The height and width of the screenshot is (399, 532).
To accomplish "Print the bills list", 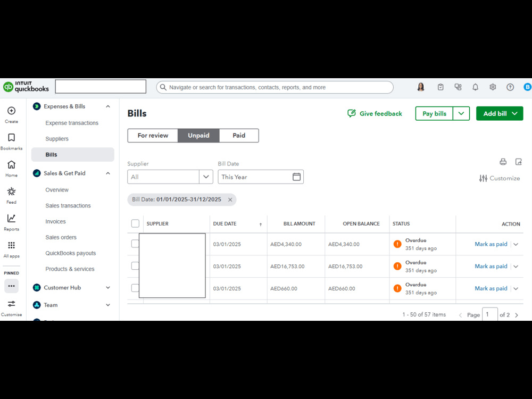I will click(503, 162).
